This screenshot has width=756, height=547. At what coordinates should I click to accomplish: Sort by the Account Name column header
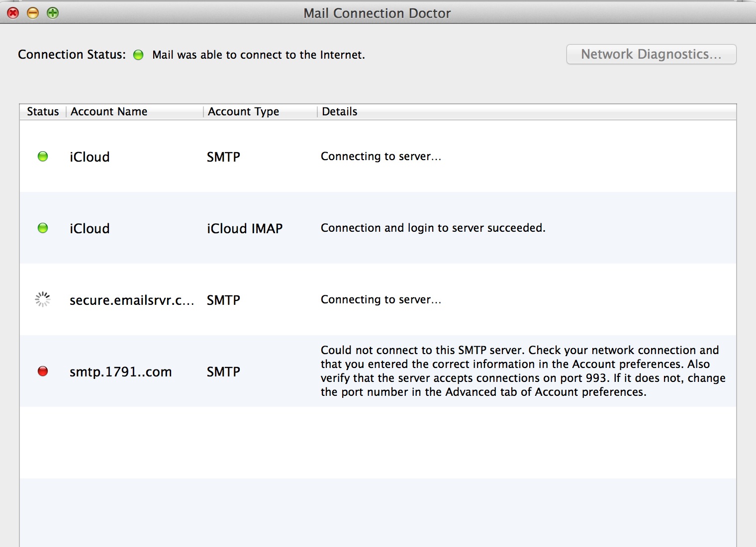point(109,111)
